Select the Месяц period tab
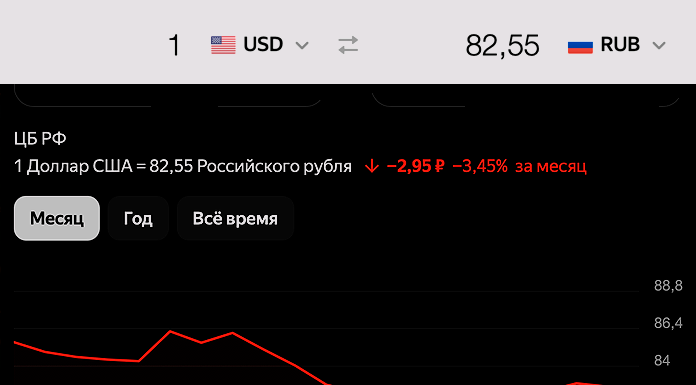 (x=57, y=218)
